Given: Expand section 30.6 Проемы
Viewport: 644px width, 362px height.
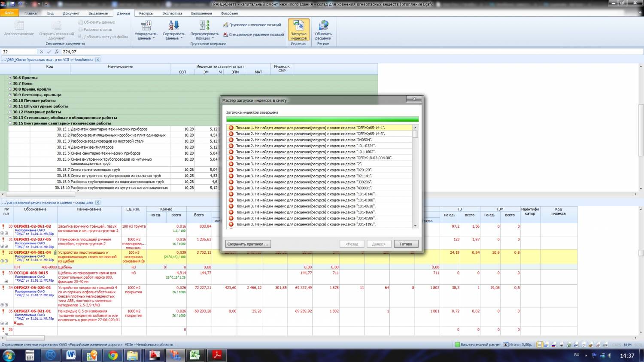Looking at the screenshot, I should click(x=10, y=78).
